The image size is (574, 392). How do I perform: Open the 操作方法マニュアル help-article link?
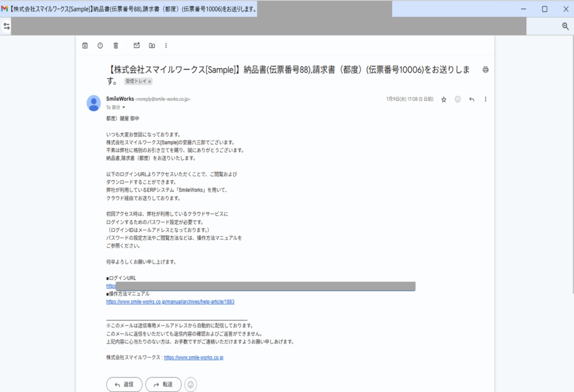coord(170,302)
